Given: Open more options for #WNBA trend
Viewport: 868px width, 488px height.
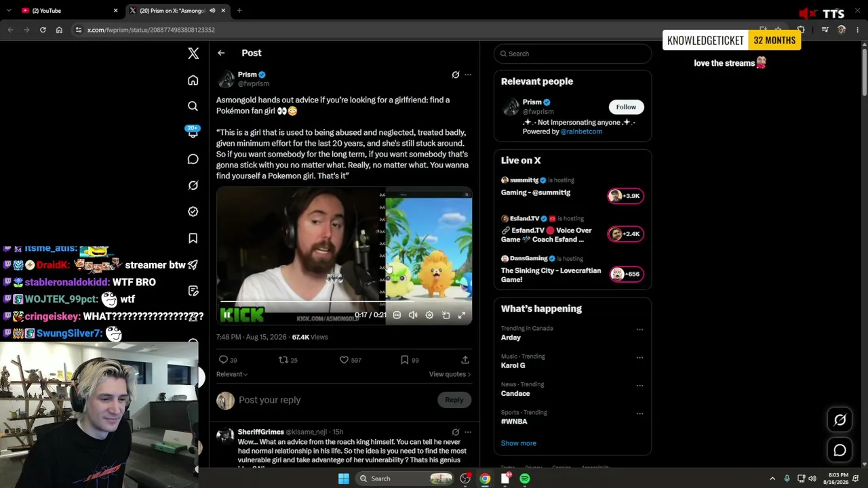Looking at the screenshot, I should (639, 413).
